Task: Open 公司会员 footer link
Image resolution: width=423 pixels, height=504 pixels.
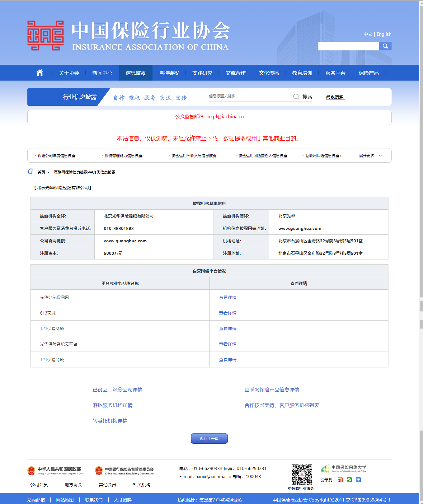Action: (39, 485)
